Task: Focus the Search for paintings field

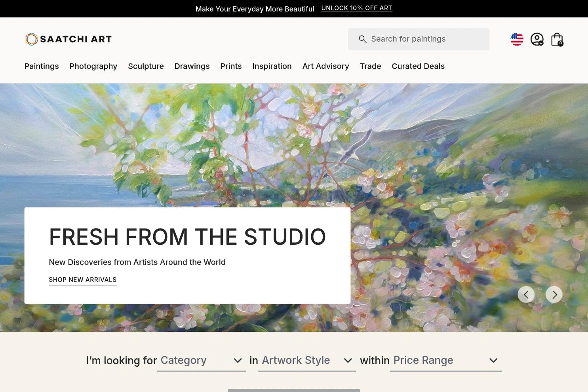Action: 419,39
